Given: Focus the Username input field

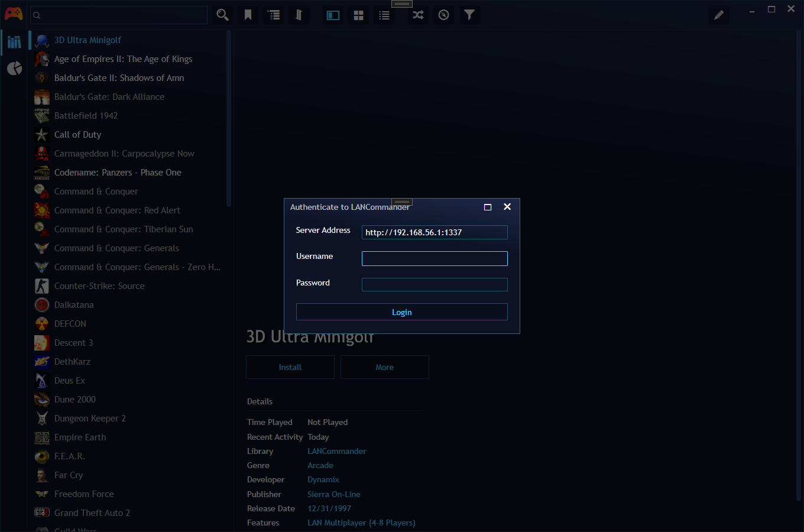Looking at the screenshot, I should (435, 258).
